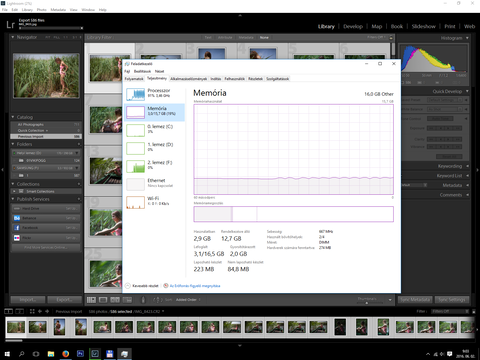Viewport: 480px width, 360px height.
Task: Collapse the Quick Develop panel
Action: (467, 91)
